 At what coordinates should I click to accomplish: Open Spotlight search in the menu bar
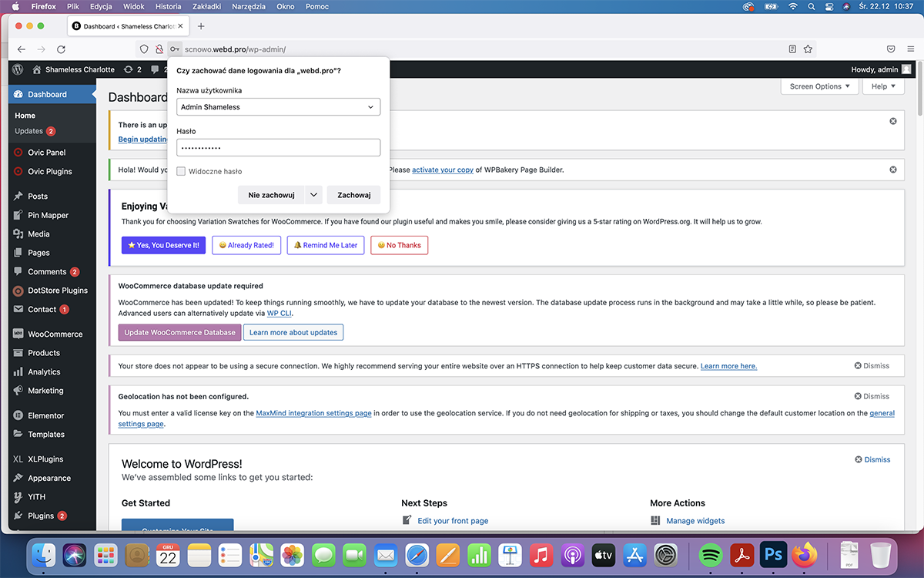pyautogui.click(x=812, y=6)
